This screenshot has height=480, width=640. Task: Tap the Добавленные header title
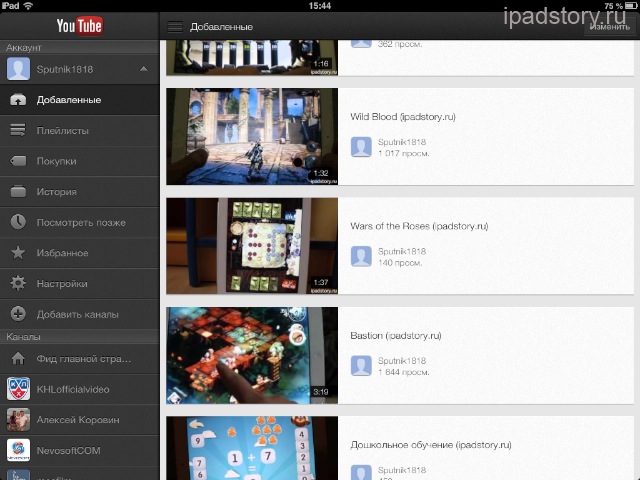[x=222, y=27]
